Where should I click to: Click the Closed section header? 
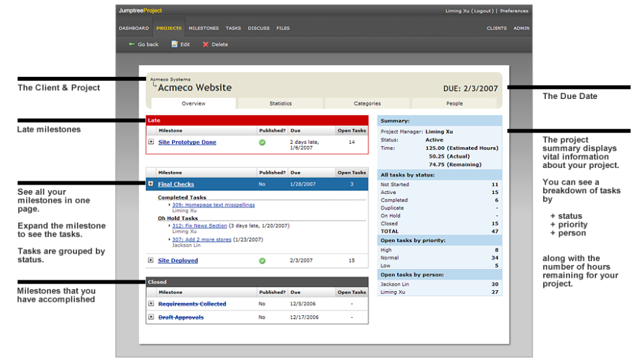[x=257, y=282]
